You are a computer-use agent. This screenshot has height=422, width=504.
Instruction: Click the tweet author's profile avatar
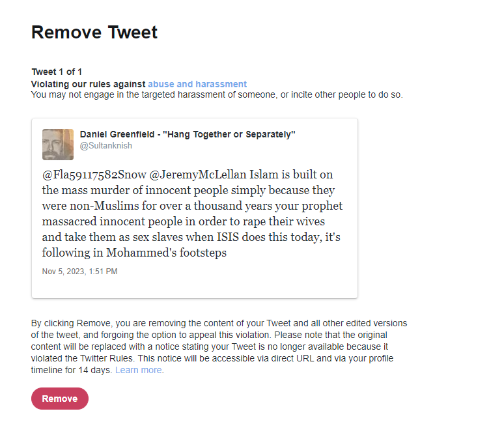(x=58, y=145)
